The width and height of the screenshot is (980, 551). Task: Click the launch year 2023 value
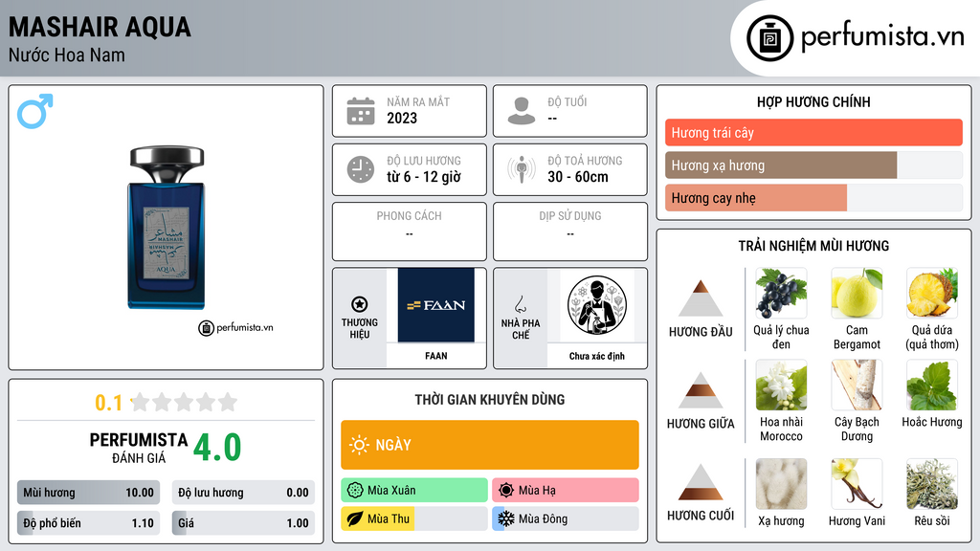[402, 118]
